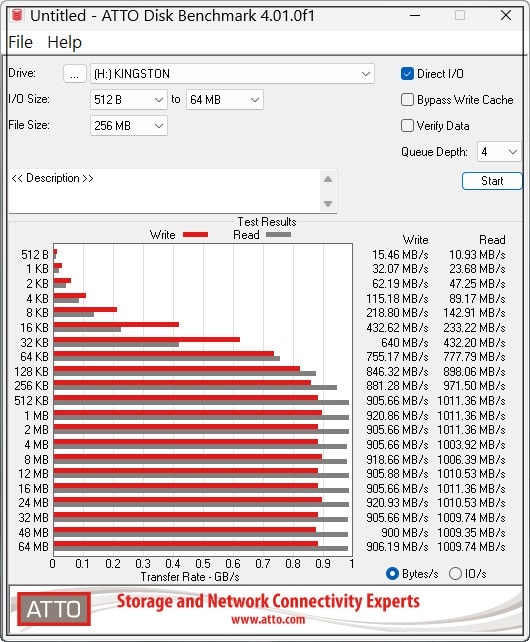The image size is (530, 642).
Task: Start the benchmark test
Action: pyautogui.click(x=492, y=181)
